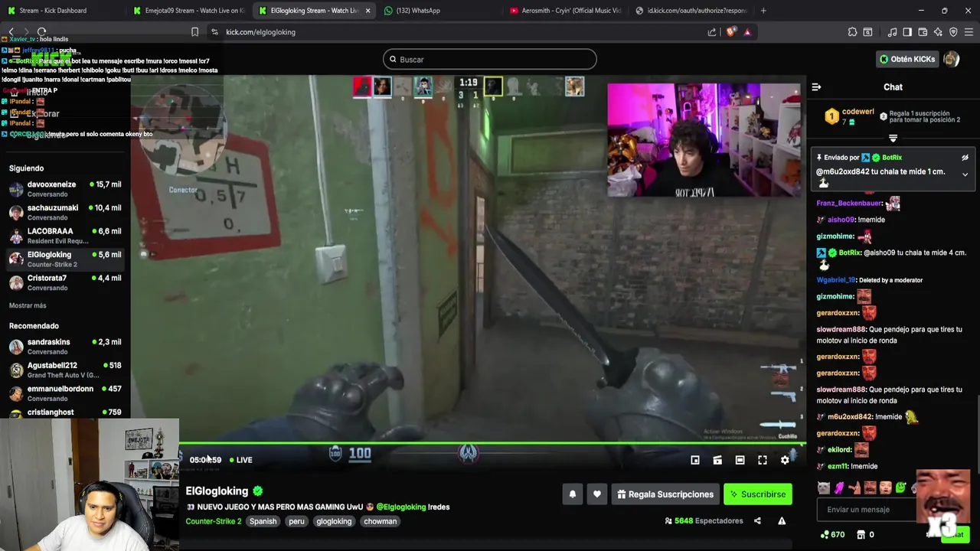The height and width of the screenshot is (551, 980).
Task: Click the glogloking tag
Action: (334, 521)
